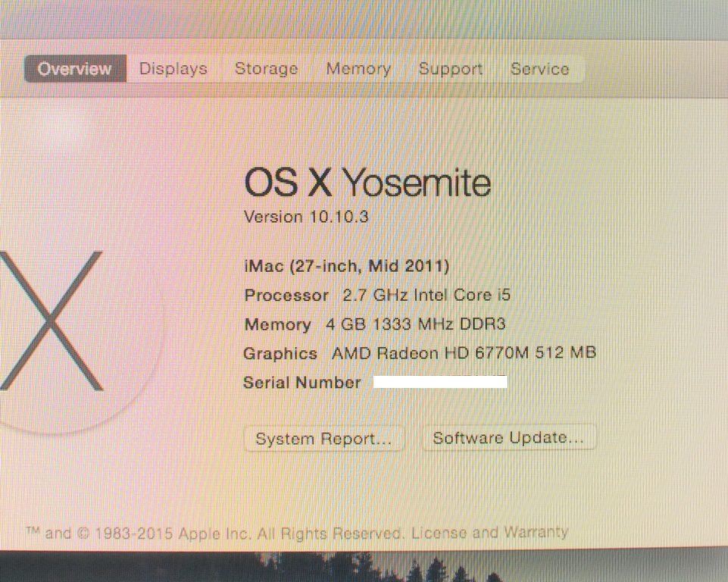Click the Graphics label
The width and height of the screenshot is (728, 582).
click(x=280, y=353)
